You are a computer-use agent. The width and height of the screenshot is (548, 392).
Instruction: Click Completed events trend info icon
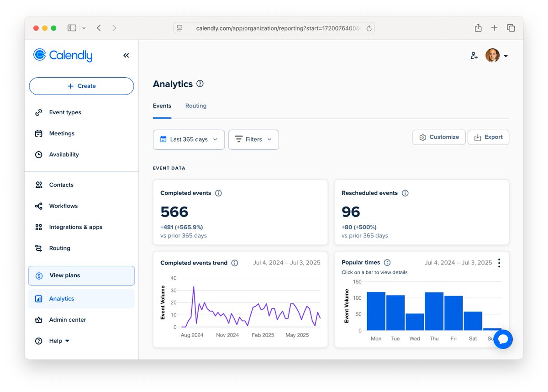click(x=235, y=263)
